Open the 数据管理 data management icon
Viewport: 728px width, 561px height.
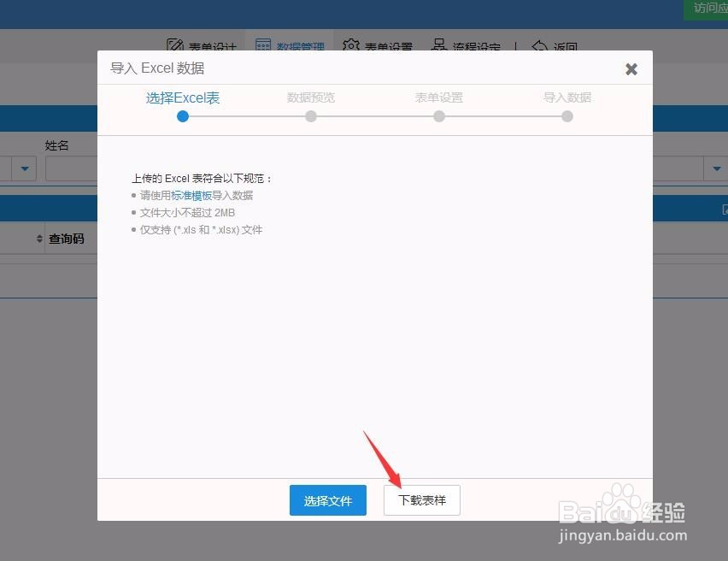click(263, 45)
